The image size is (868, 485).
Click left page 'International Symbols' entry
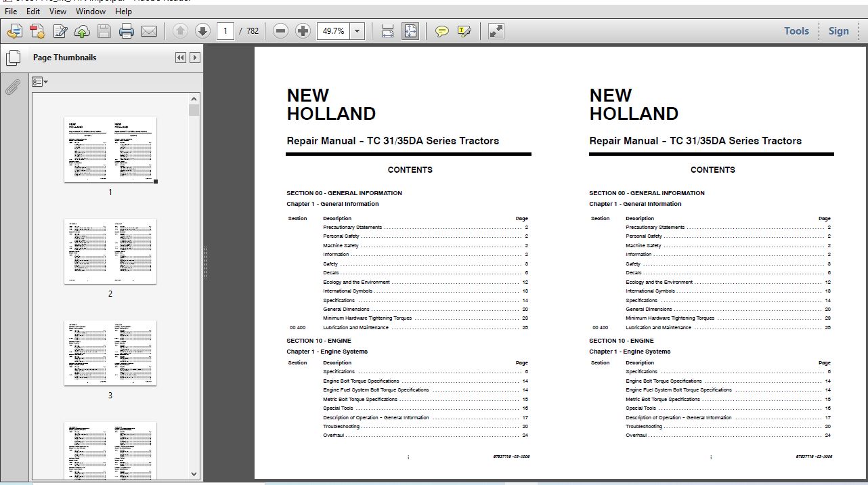click(347, 291)
